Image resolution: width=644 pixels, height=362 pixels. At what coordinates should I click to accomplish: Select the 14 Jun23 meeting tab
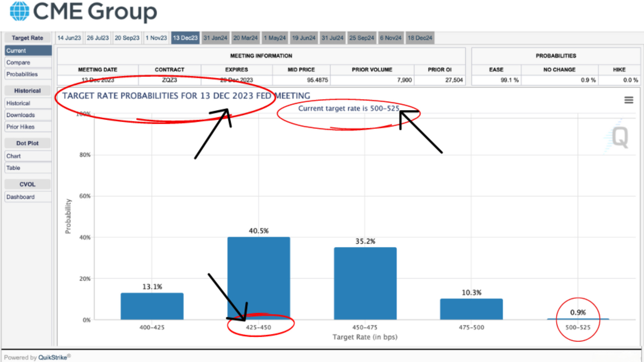[x=69, y=38]
